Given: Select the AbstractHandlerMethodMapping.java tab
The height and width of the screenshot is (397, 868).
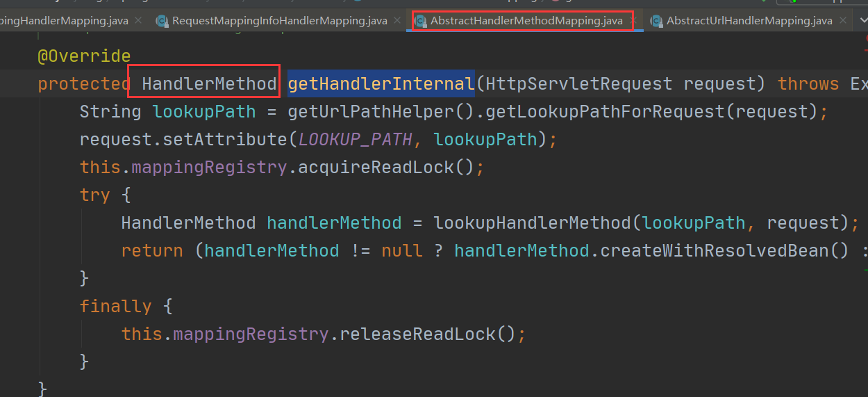Looking at the screenshot, I should tap(526, 21).
